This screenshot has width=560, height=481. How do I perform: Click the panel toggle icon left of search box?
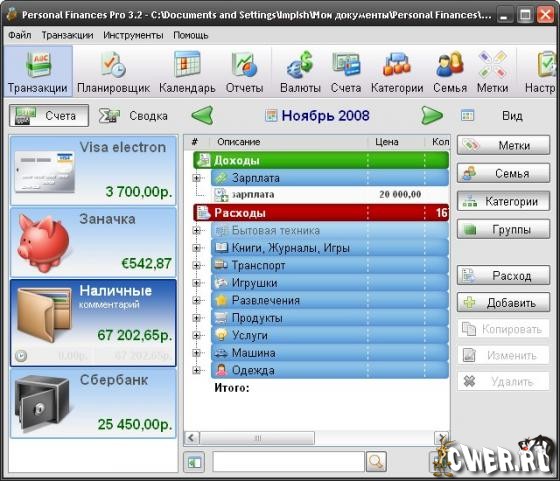(194, 462)
